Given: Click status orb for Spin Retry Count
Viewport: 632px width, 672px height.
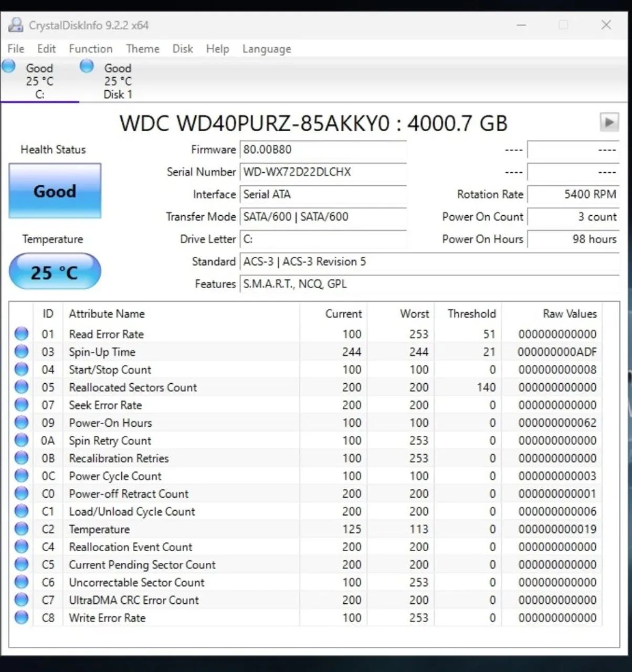Looking at the screenshot, I should tap(22, 440).
